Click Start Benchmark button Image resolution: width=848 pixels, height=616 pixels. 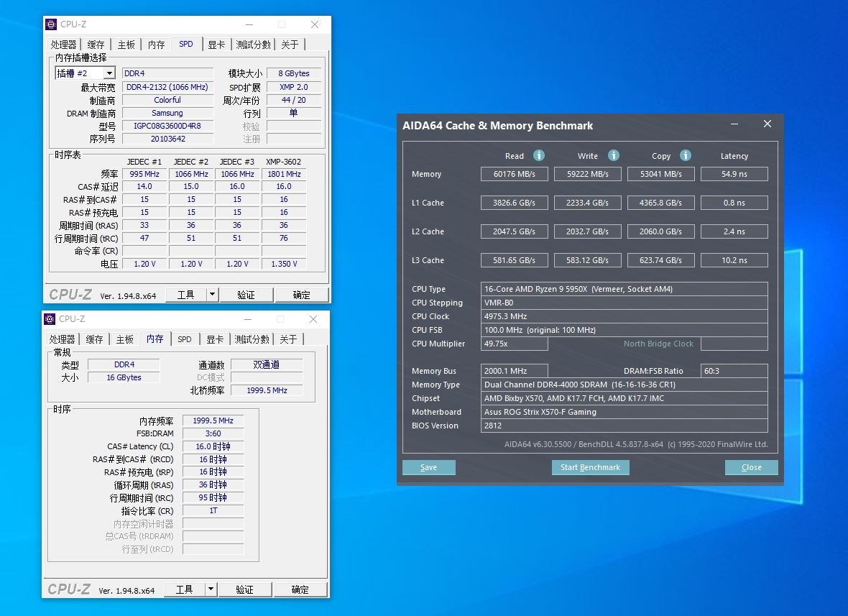point(590,467)
